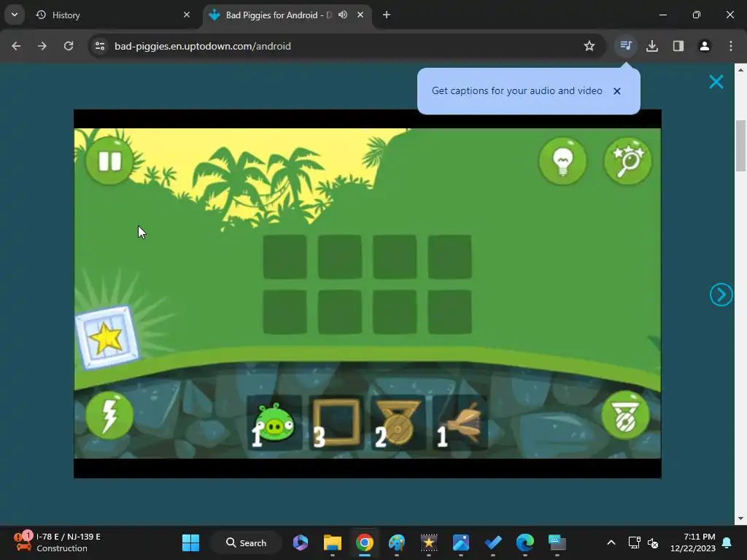Open the media control toolbar button
Screen dimensions: 747x560
coord(626,46)
